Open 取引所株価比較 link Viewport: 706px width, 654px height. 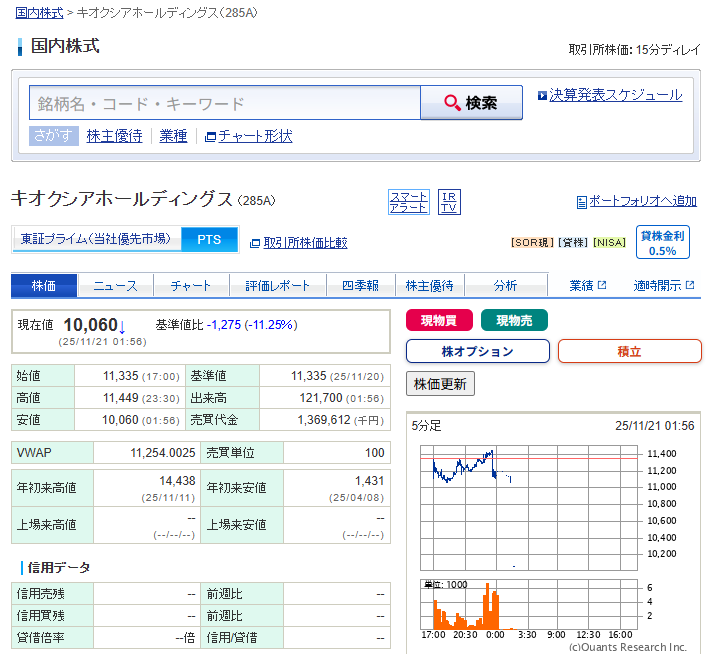[305, 243]
